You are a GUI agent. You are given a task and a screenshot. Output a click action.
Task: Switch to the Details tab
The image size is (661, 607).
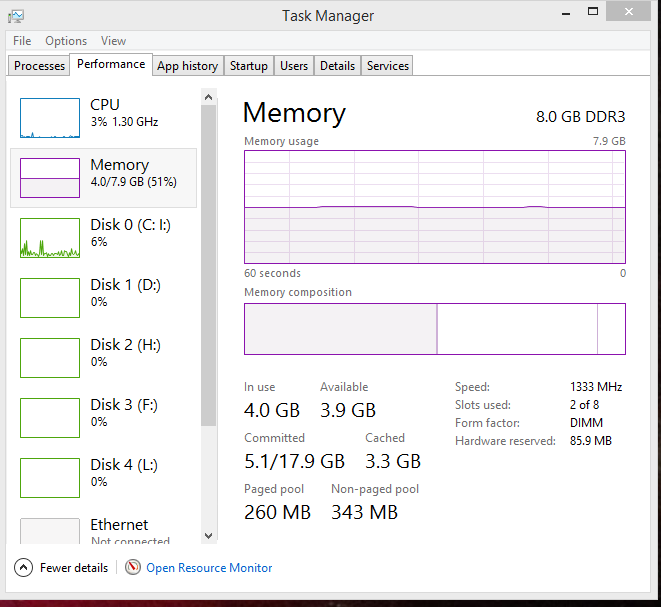337,66
